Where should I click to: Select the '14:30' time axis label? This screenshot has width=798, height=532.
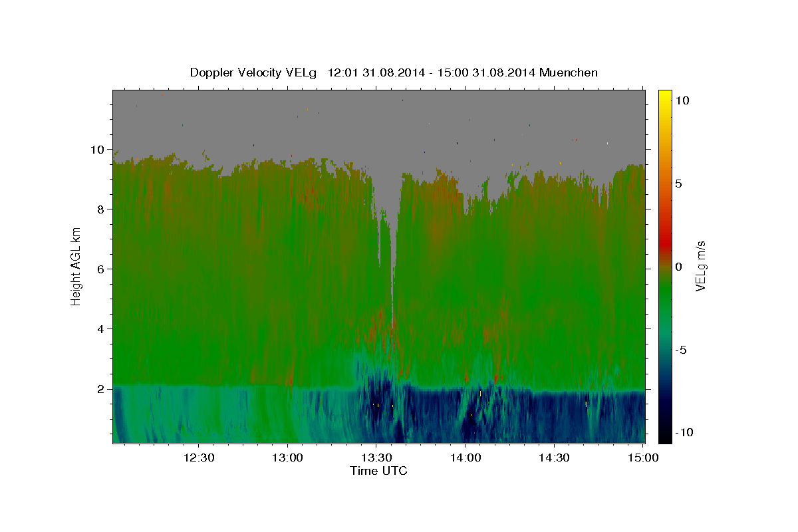pos(554,458)
